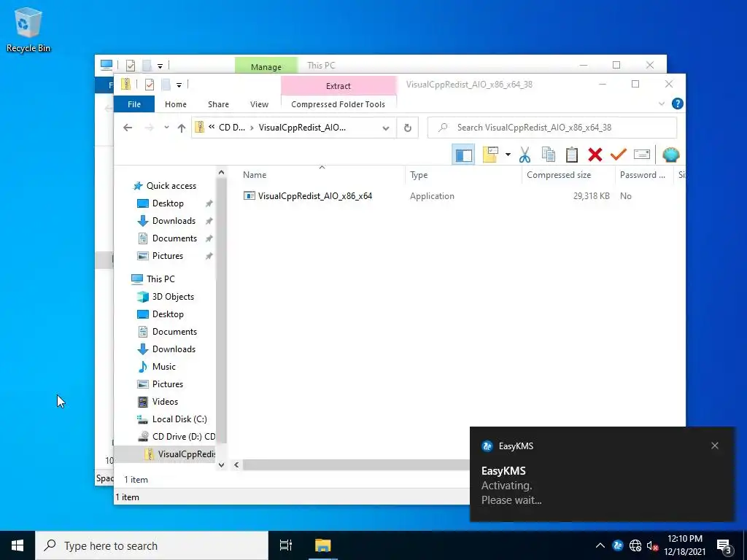Open the Share ribbon tab
This screenshot has height=560, width=747.
point(218,104)
